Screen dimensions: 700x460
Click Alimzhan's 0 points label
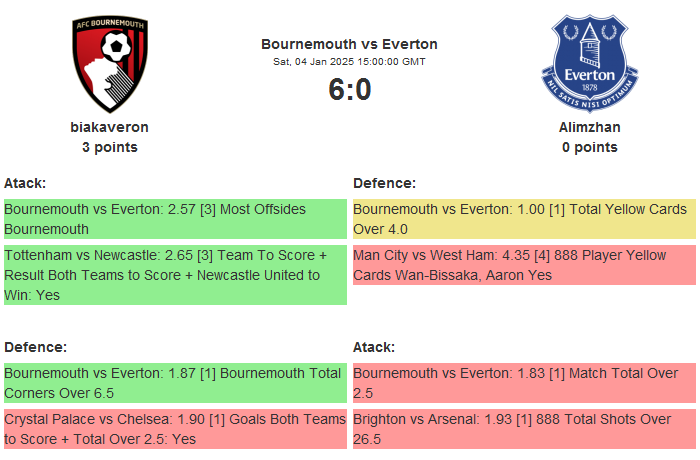(589, 147)
